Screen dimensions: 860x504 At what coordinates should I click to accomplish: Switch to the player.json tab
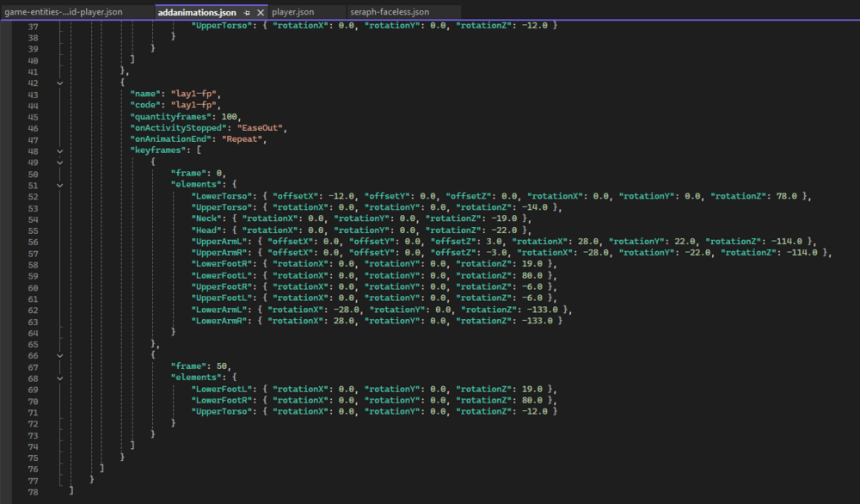[x=292, y=13]
